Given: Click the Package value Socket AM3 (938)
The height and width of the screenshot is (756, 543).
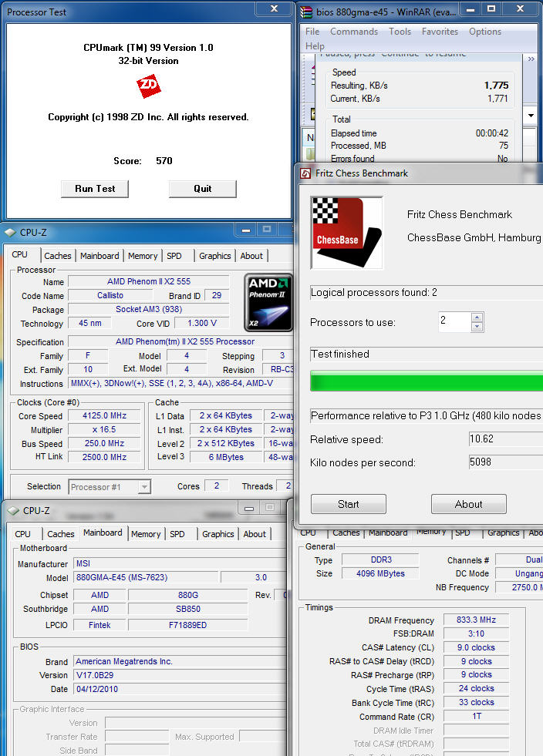Looking at the screenshot, I should pos(149,310).
